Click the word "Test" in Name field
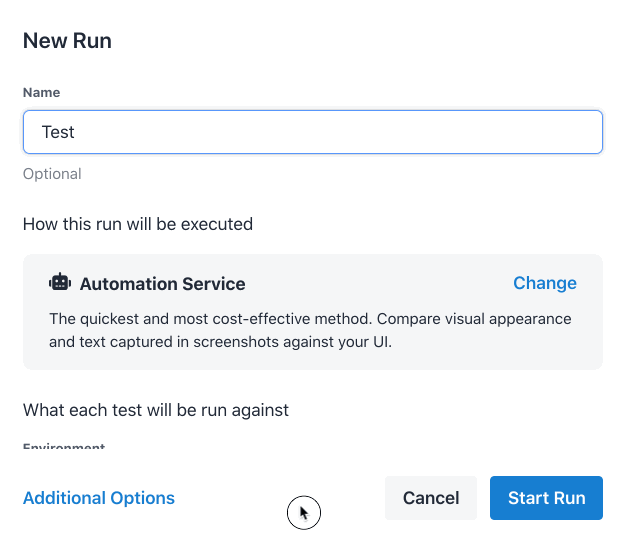Viewport: 627px width, 540px height. coord(58,132)
